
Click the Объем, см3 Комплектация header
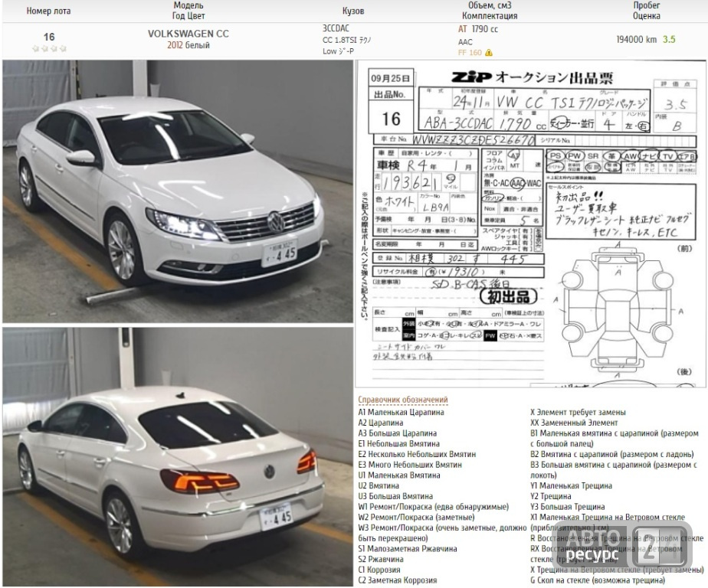click(490, 11)
